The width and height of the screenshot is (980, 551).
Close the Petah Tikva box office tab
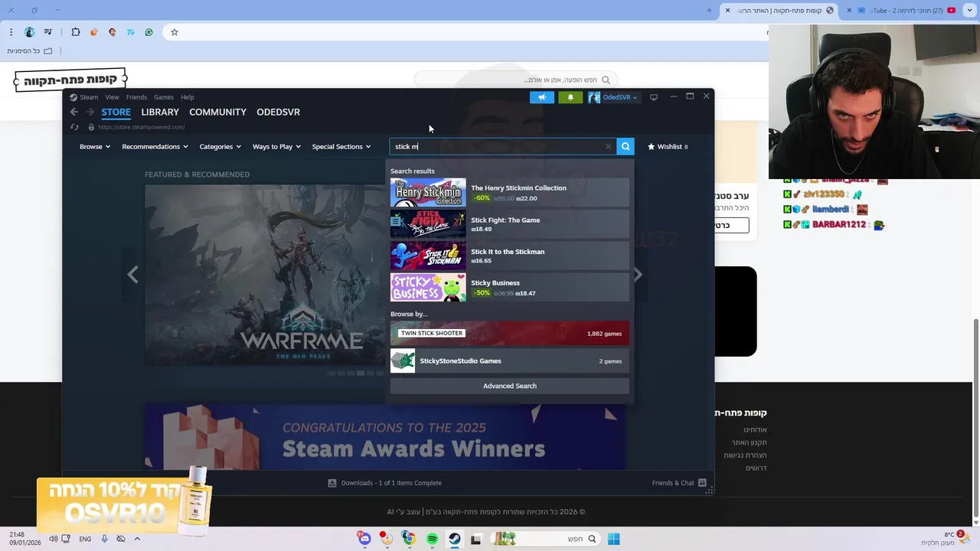(727, 11)
